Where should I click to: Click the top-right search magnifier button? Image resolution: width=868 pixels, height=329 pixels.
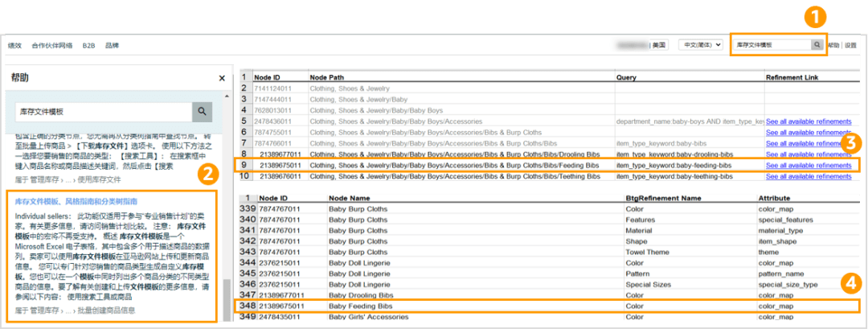[x=817, y=45]
